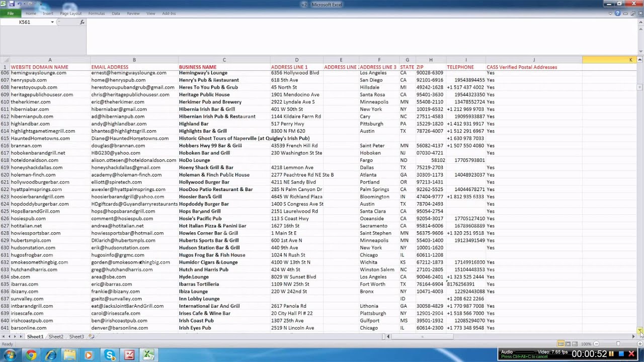The image size is (644, 362).
Task: Click the 100% zoom level
Action: point(586,344)
